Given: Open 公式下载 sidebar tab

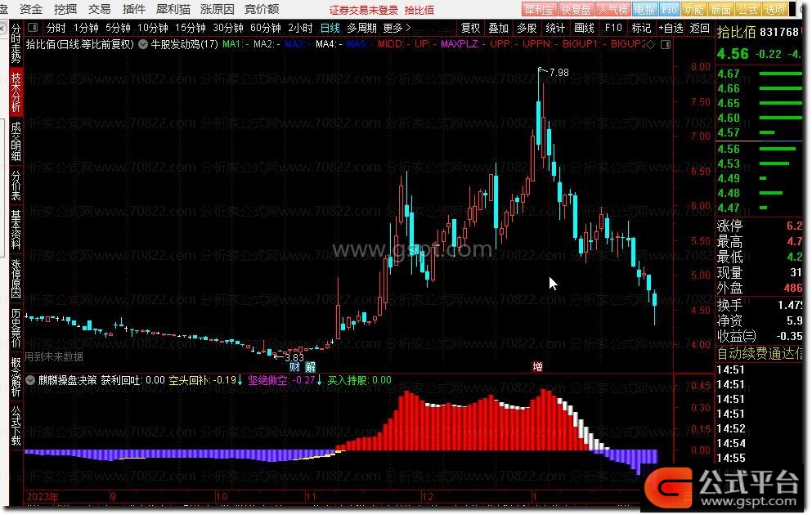Looking at the screenshot, I should point(16,426).
